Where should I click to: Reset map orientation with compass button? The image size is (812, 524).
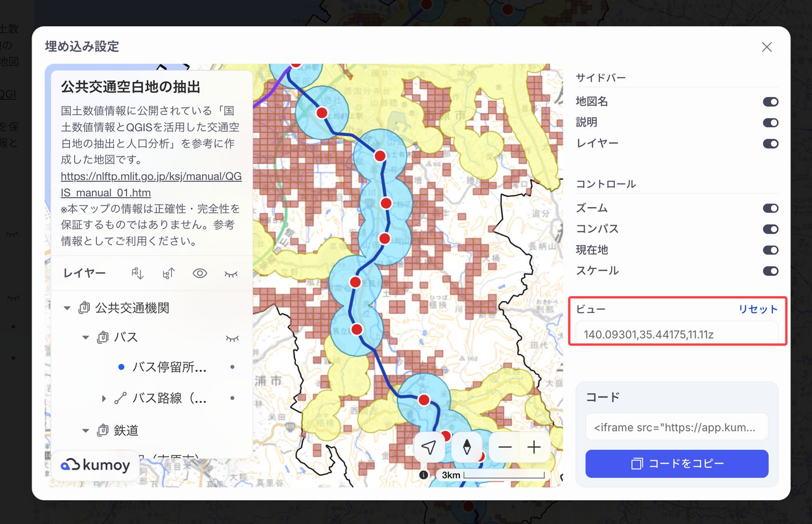coord(467,447)
